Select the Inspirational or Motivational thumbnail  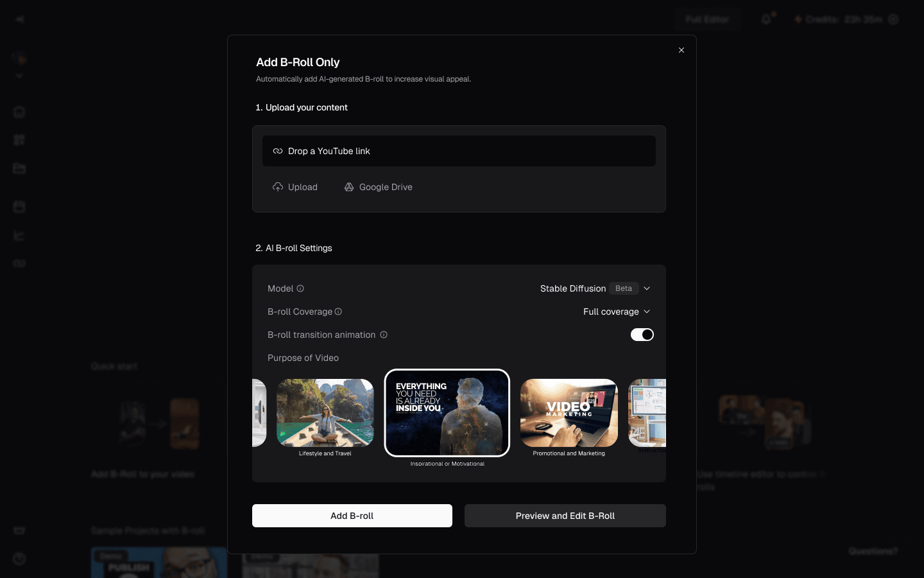pos(447,413)
